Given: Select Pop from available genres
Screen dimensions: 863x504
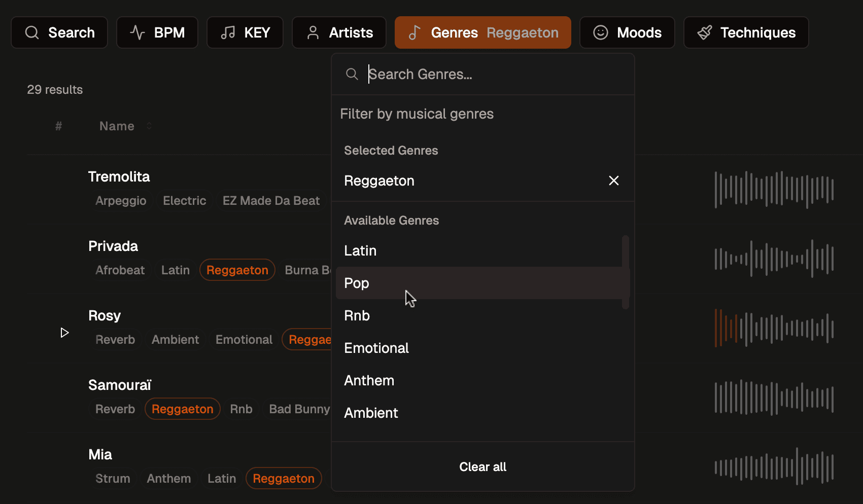Looking at the screenshot, I should tap(357, 283).
